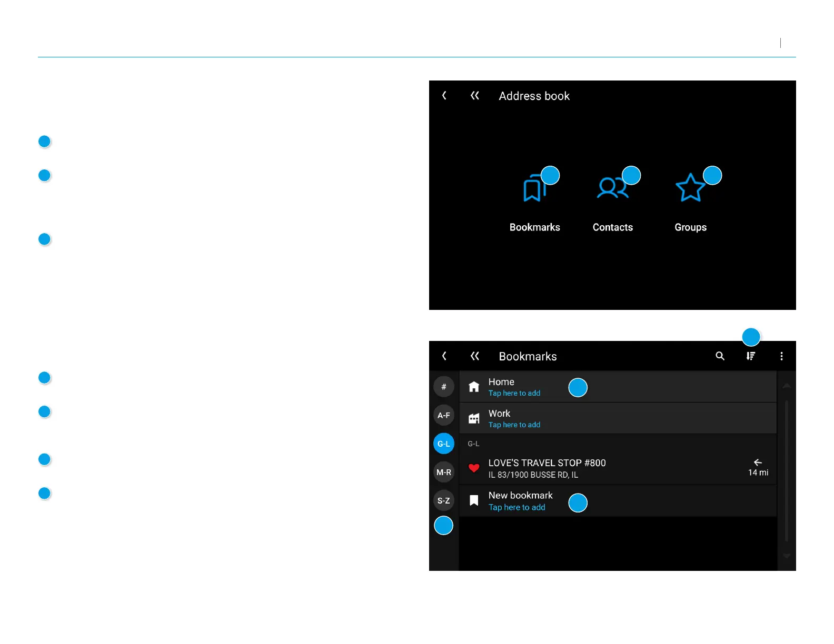Tap the Home bookmark row
This screenshot has height=644, width=834.
tap(618, 387)
